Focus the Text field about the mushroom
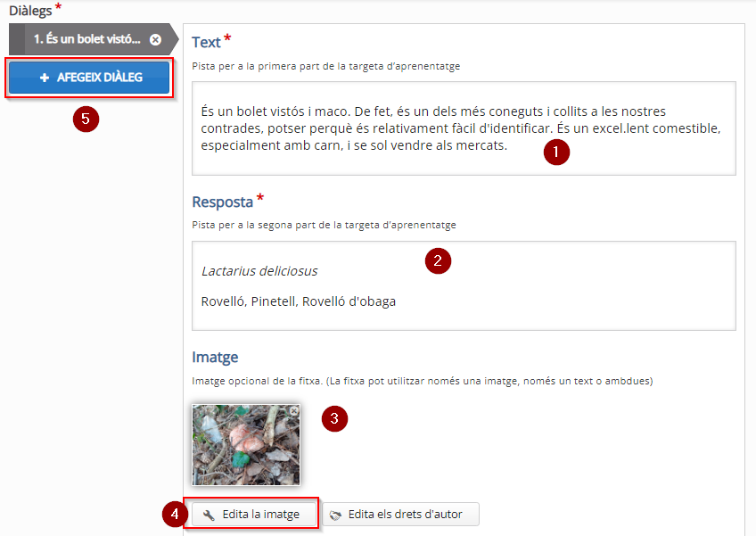This screenshot has height=536, width=756. tap(464, 128)
